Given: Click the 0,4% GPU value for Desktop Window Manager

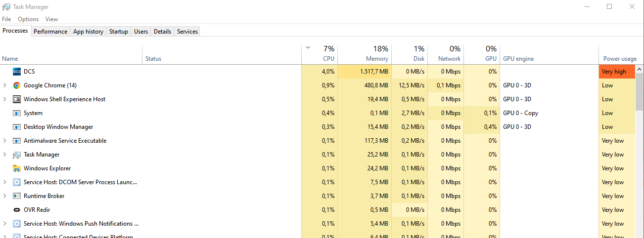Looking at the screenshot, I should coord(490,127).
